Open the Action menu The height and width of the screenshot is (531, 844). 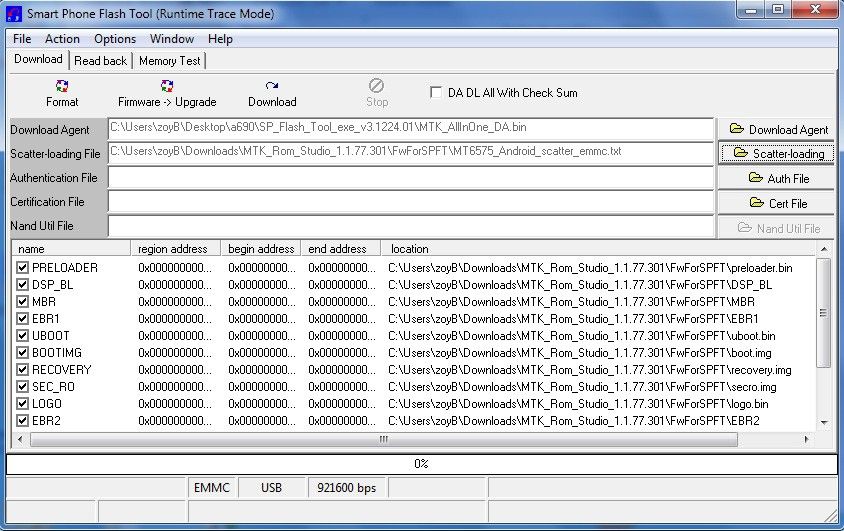pyautogui.click(x=62, y=39)
